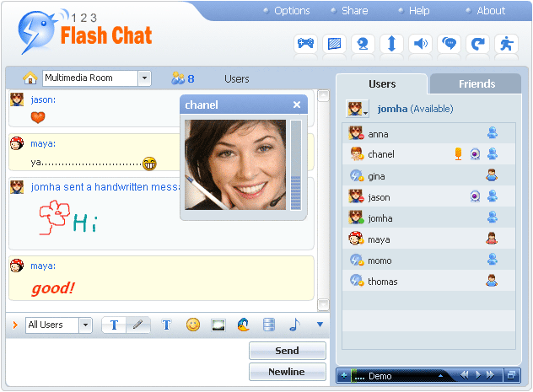Click jason's webcam icon in user list

pos(475,196)
